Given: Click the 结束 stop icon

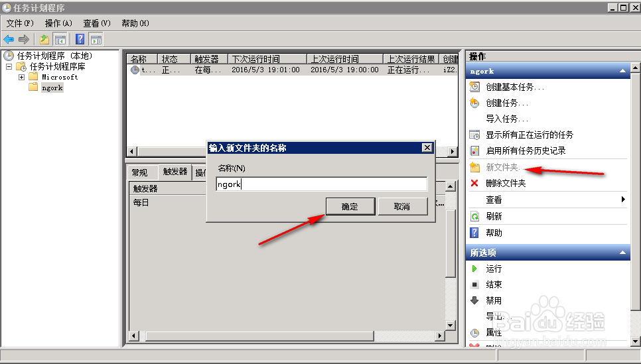Looking at the screenshot, I should [x=474, y=284].
